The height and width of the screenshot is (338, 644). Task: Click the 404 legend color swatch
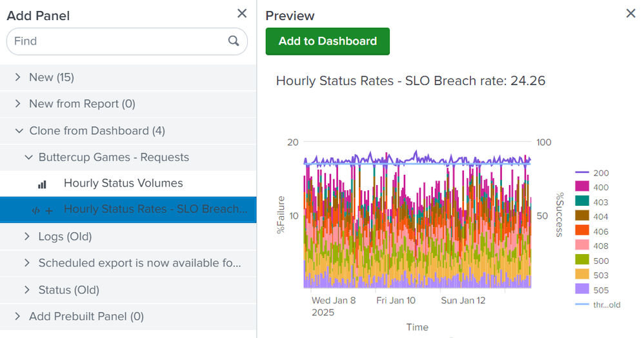coord(582,217)
